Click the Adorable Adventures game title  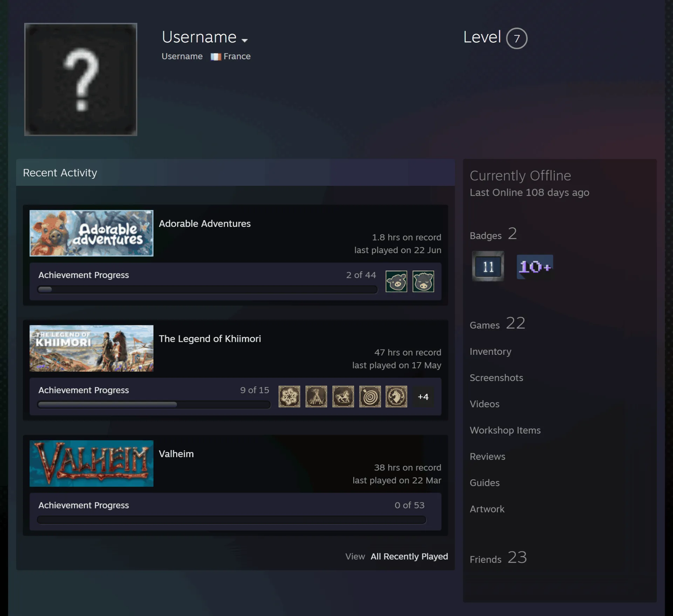pos(205,224)
